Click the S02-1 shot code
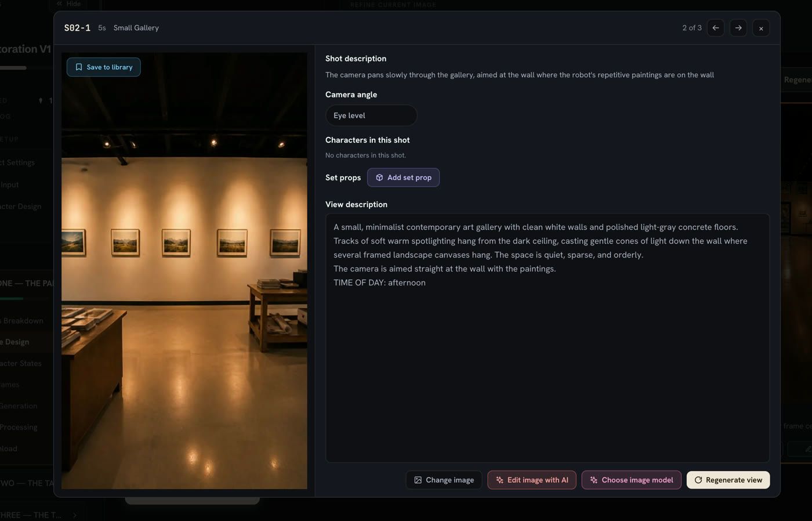The width and height of the screenshot is (812, 521). (x=77, y=28)
